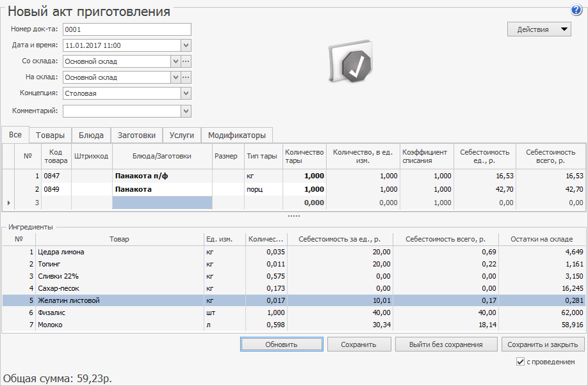Click 'Себестоимость за ед., р.' header
The height and width of the screenshot is (386, 588).
(340, 239)
